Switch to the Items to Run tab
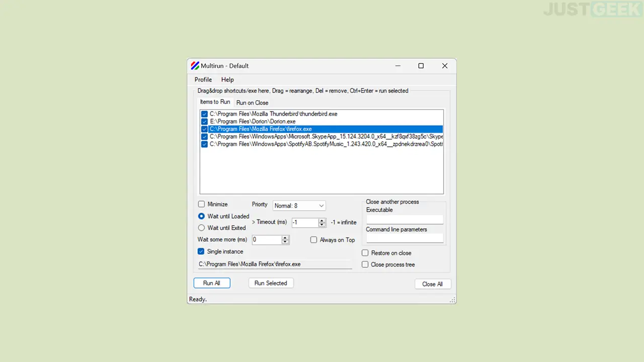The height and width of the screenshot is (362, 644). pos(215,102)
